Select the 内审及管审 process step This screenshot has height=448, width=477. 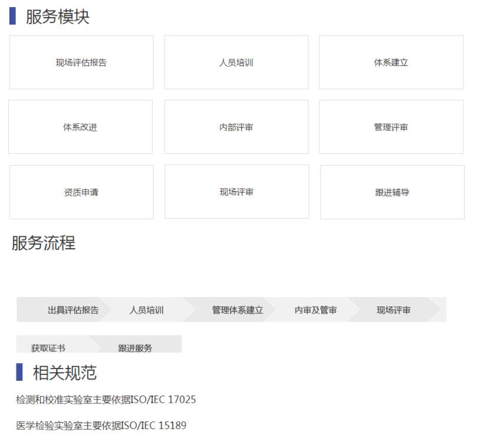tap(316, 310)
